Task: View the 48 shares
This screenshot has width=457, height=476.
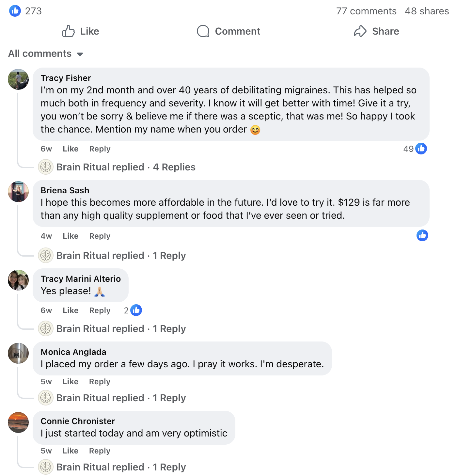Action: (427, 11)
